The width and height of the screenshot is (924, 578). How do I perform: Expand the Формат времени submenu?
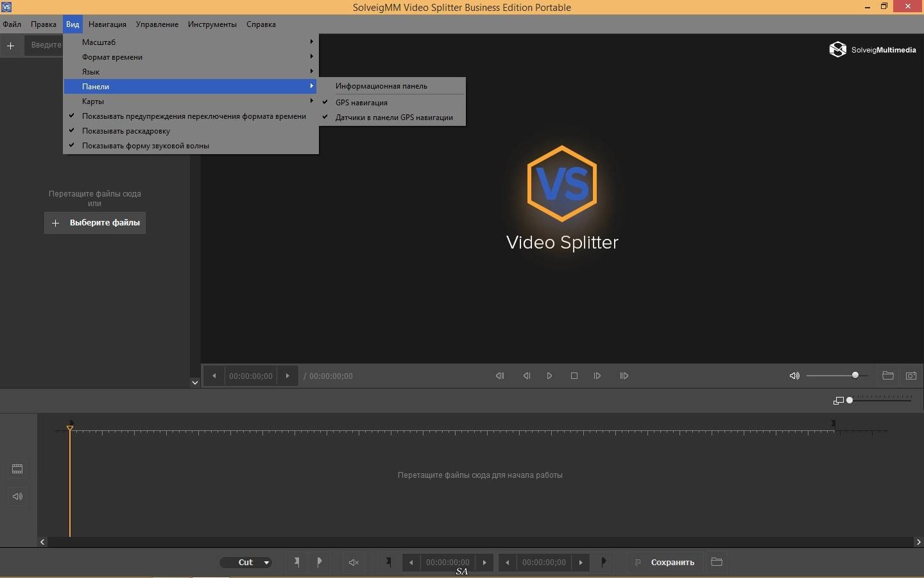[191, 57]
